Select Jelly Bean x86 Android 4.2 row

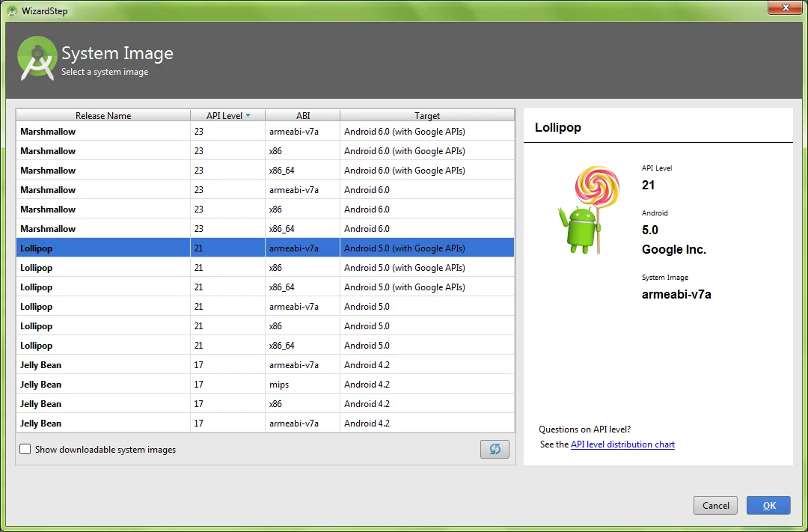266,403
